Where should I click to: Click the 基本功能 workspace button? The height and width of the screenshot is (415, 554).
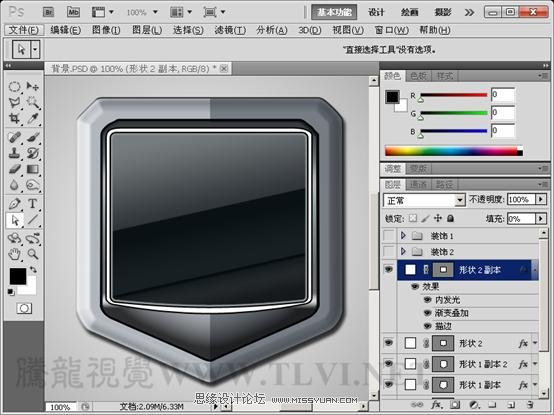[334, 12]
